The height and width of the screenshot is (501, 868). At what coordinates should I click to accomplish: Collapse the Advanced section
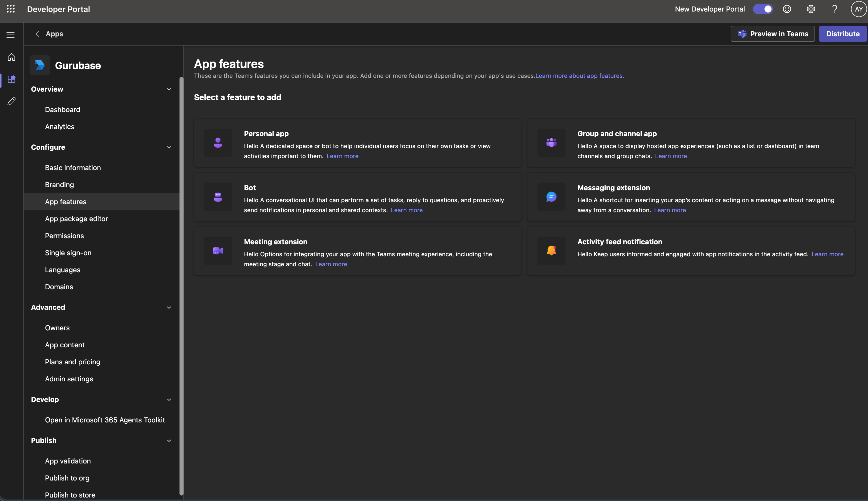click(169, 307)
